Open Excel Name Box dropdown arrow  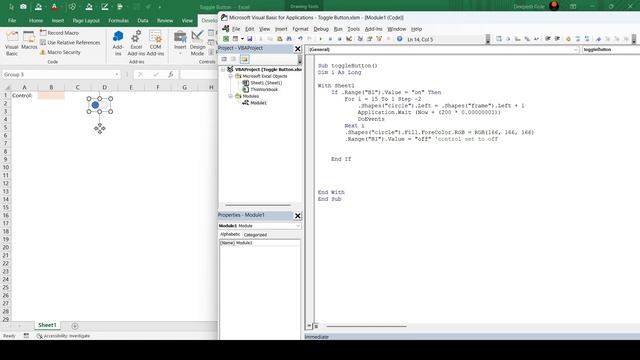(117, 74)
